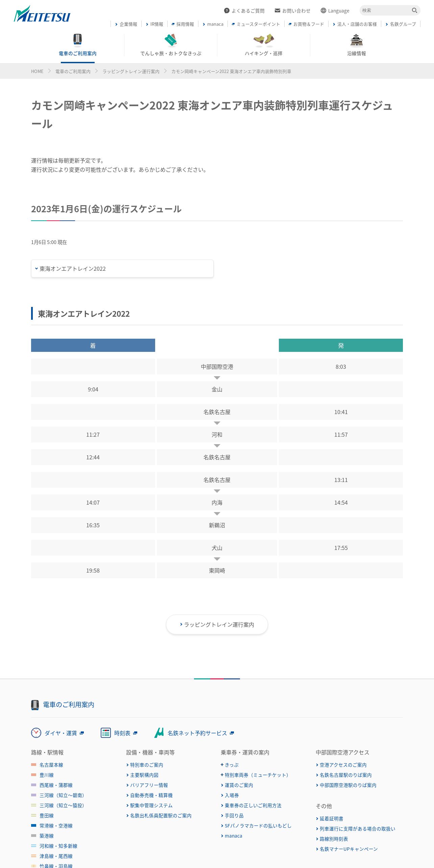Screen dimensions: 434x868
Task: Click the Meitetsu logo
Action: click(x=42, y=14)
